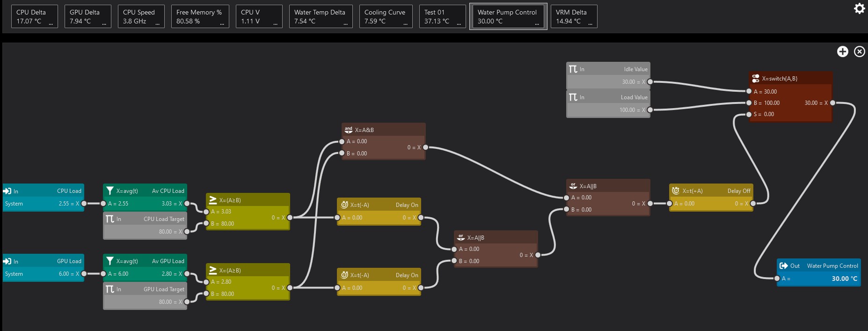Click the circled X close icon
This screenshot has height=331, width=868.
[860, 51]
